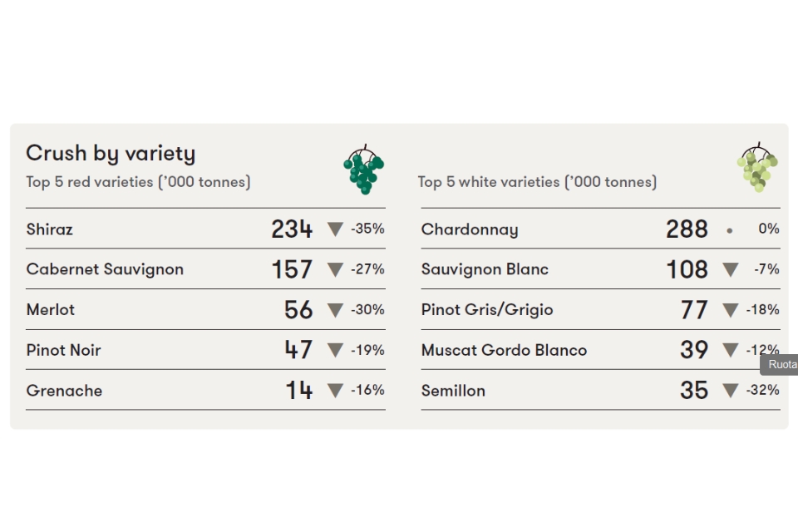Click the pale white-grape cluster icon
The width and height of the screenshot is (798, 532).
coord(758,167)
